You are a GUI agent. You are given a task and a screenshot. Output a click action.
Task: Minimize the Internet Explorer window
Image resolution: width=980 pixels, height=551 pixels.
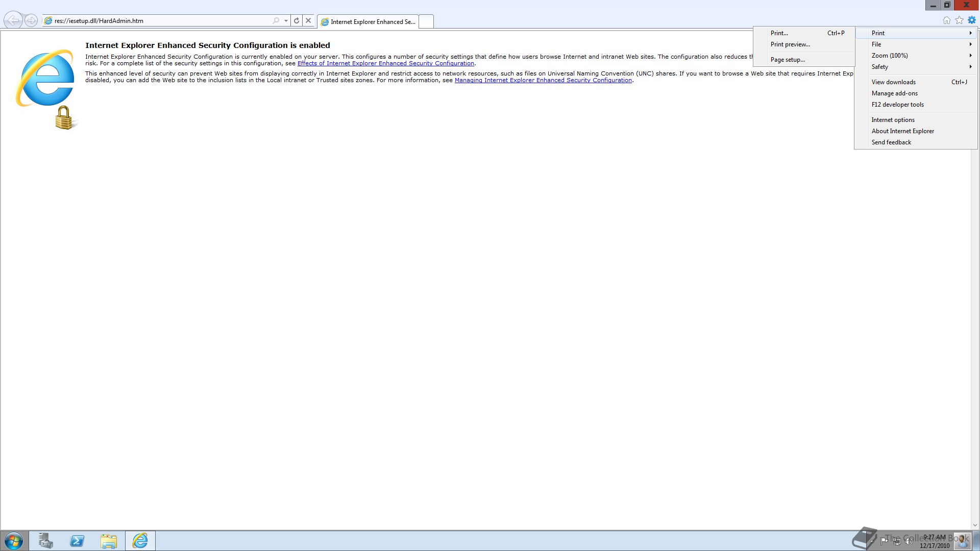click(933, 5)
